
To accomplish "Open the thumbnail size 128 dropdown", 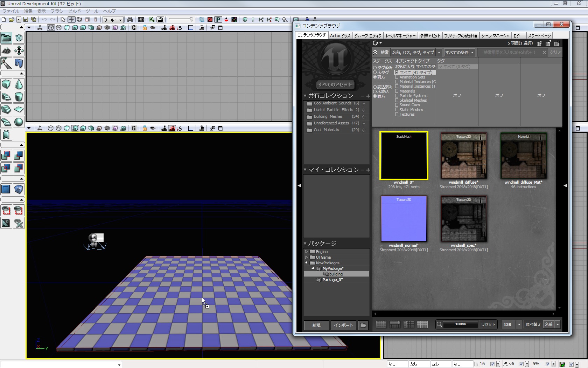I will click(x=519, y=325).
